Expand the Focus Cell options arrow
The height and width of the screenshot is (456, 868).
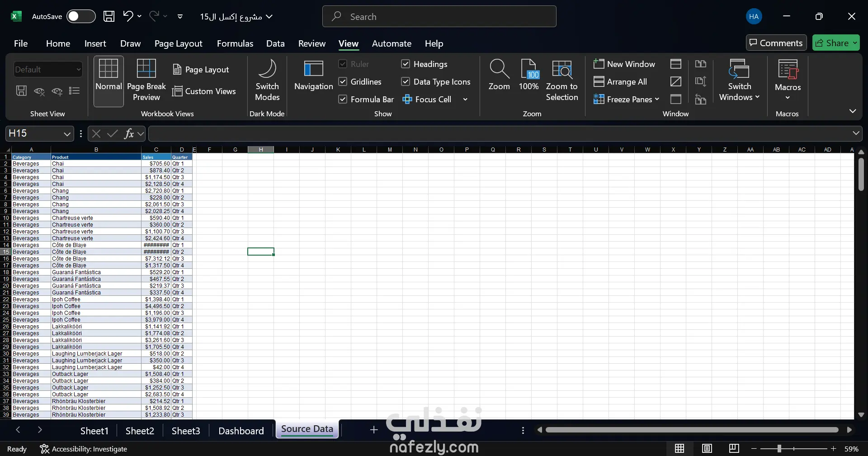click(465, 100)
